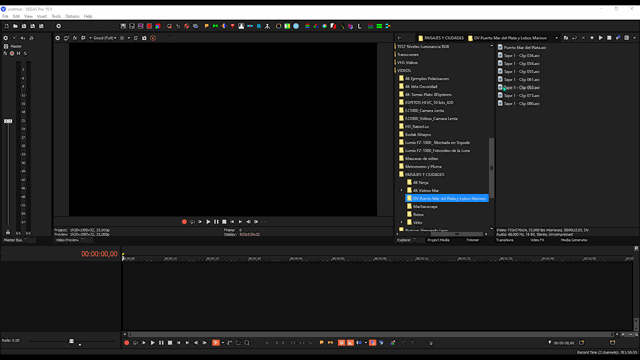Screen dimensions: 640x360
Task: Open the Help menu
Action: [88, 16]
